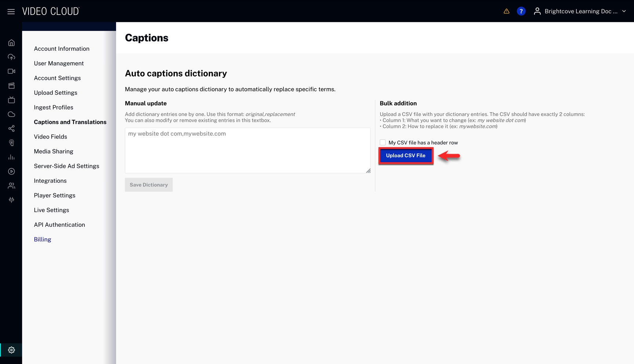The image size is (634, 364).
Task: Click the Social share icon in sidebar
Action: point(11,128)
